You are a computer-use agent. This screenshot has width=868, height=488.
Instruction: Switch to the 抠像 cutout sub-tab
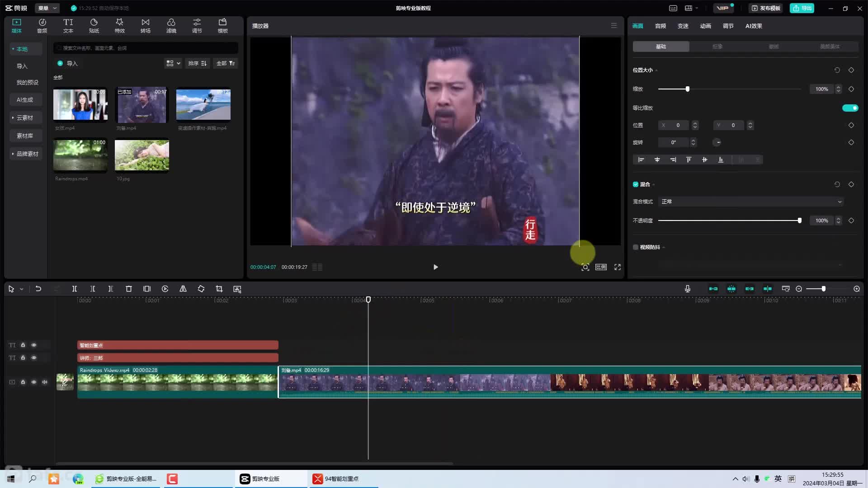click(x=717, y=47)
